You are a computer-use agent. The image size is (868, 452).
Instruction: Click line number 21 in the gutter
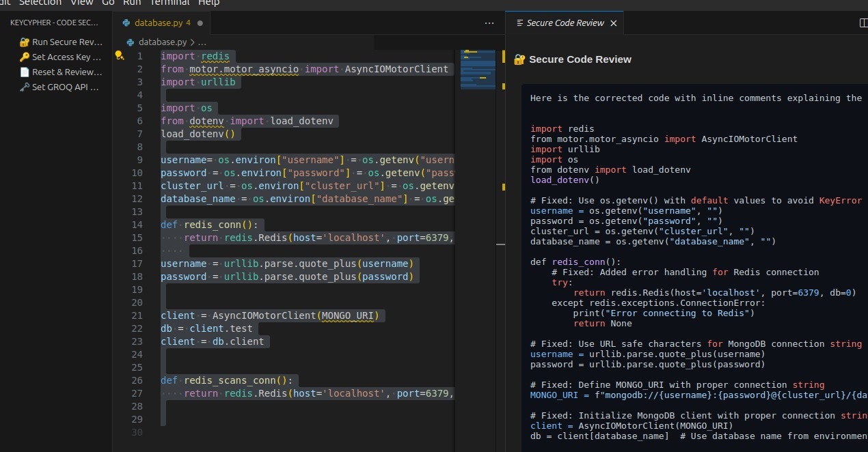[137, 315]
